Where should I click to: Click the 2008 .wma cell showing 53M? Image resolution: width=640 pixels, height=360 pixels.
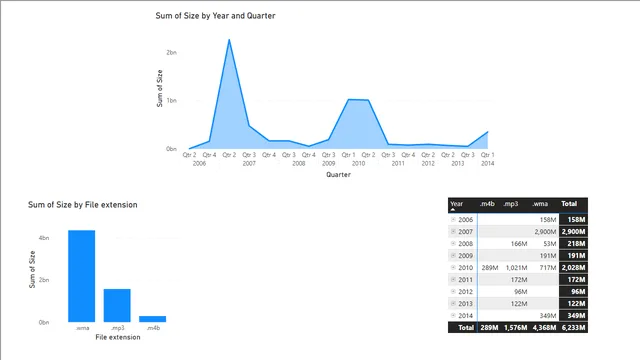tap(550, 244)
